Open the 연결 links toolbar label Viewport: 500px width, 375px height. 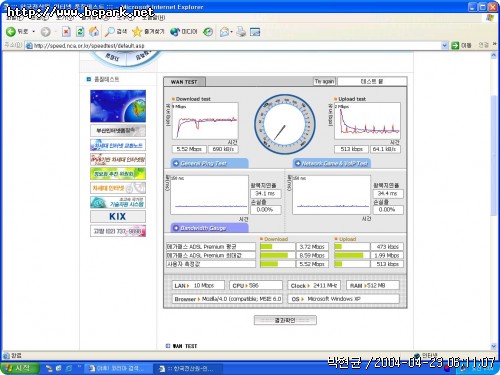pos(483,45)
